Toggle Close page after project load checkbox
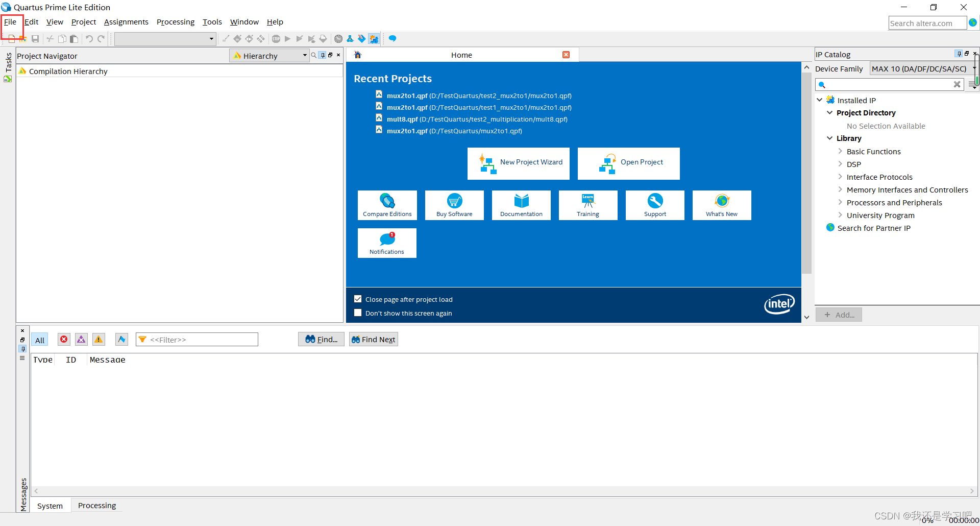Screen dimensions: 980x526 (358, 299)
